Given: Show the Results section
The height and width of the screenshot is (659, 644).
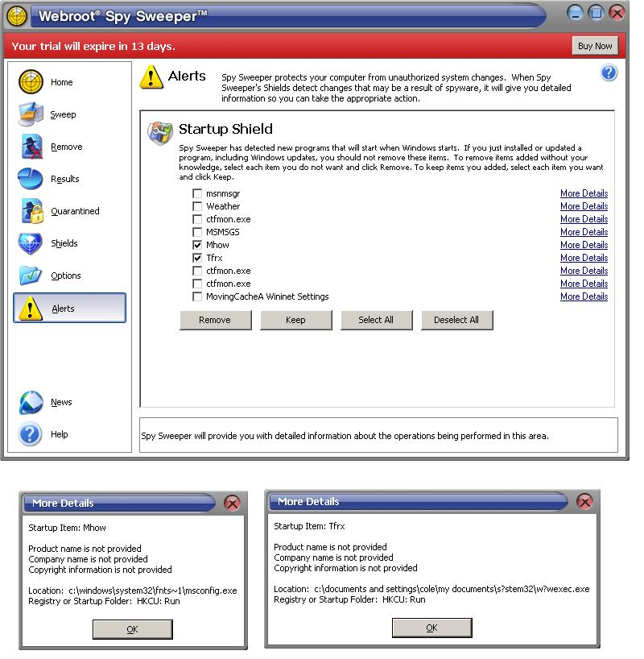Looking at the screenshot, I should (x=65, y=179).
